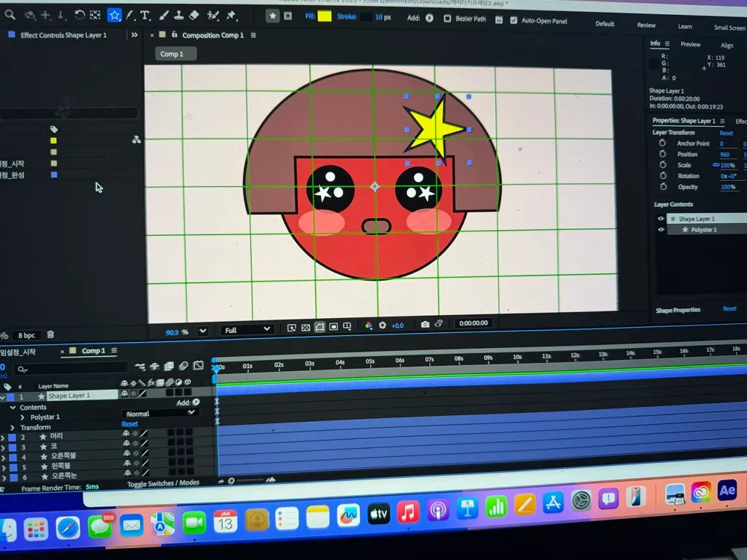747x560 pixels.
Task: Click the composition mini-flowchart icon
Action: point(140,367)
